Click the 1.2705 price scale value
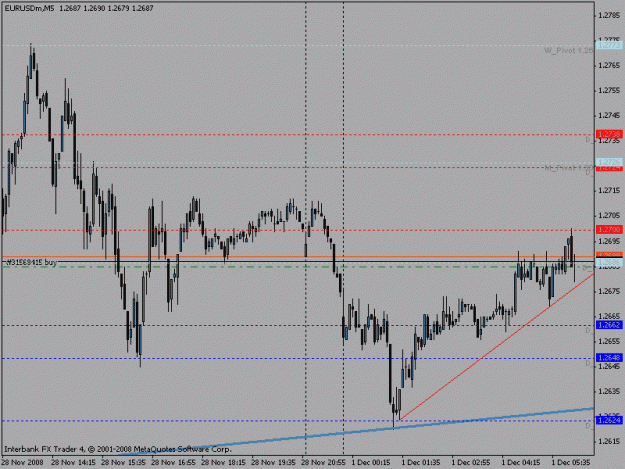 tap(609, 216)
